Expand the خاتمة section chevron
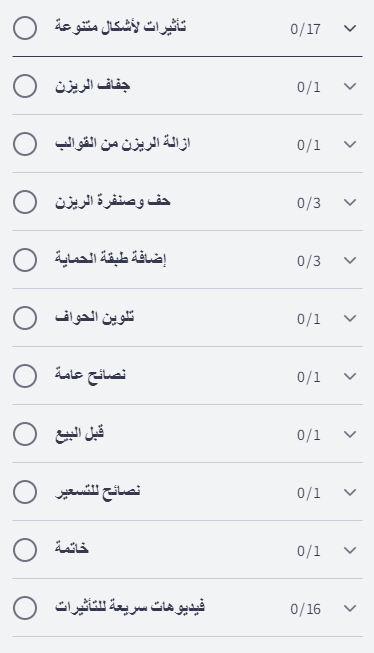374x653 pixels. pos(350,550)
